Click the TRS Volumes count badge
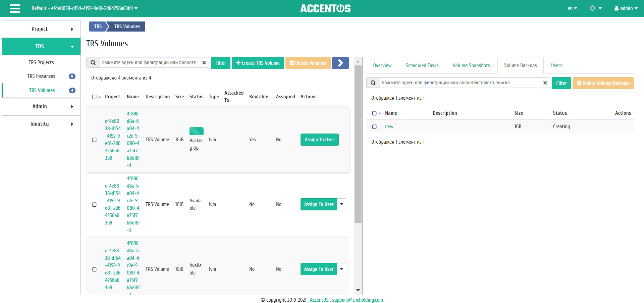 [x=72, y=90]
